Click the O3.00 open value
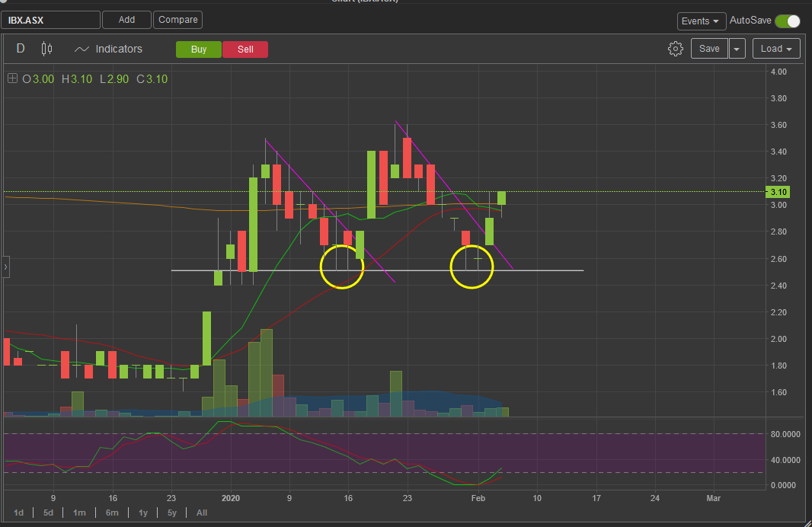812x527 pixels. pos(38,79)
